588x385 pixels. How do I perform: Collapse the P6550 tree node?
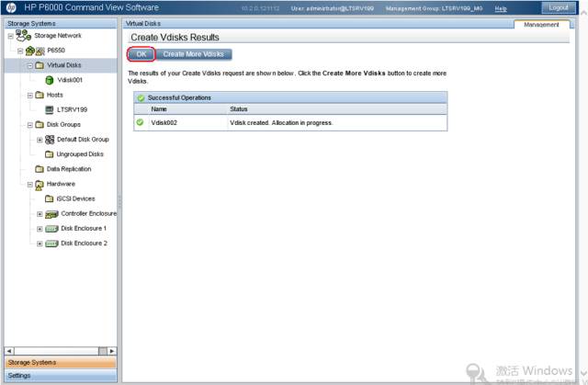pyautogui.click(x=20, y=51)
